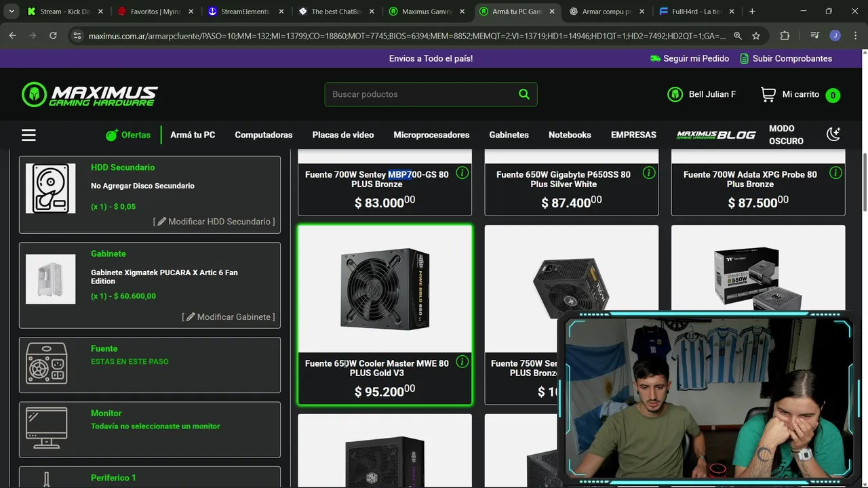868x488 pixels.
Task: Click the HDD Secundario disk icon
Action: (50, 188)
